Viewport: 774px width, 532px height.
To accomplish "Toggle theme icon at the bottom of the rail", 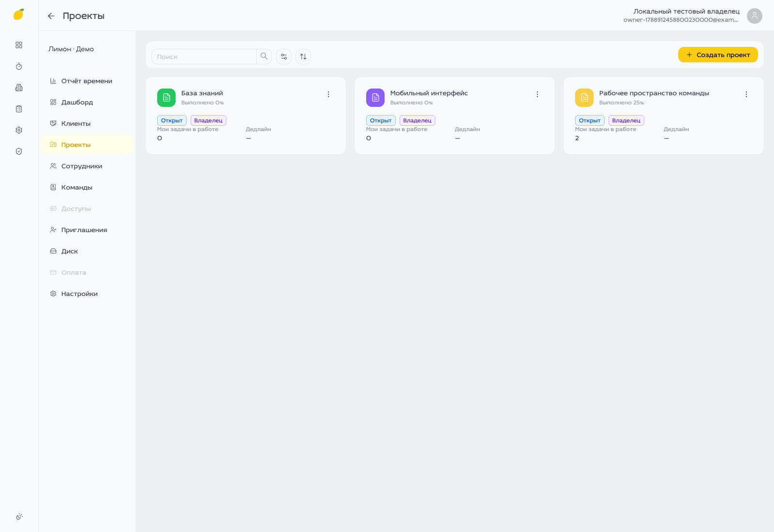I will (x=19, y=517).
